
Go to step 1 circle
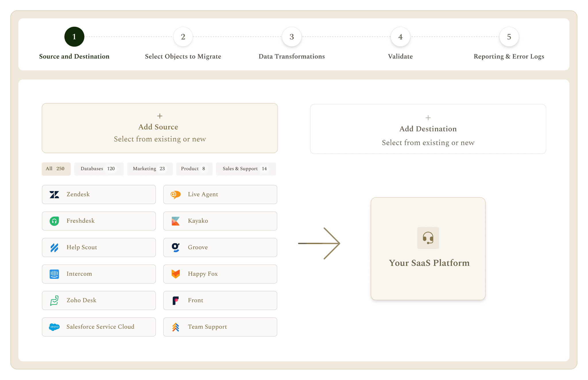point(74,37)
